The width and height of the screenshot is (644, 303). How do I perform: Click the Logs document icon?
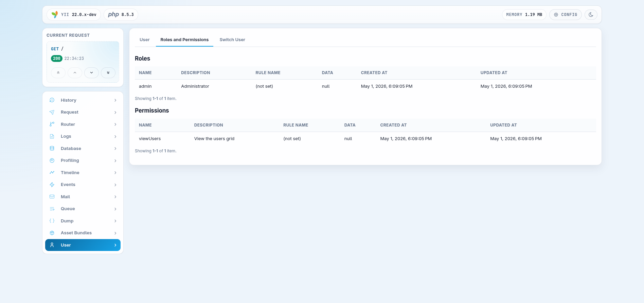[x=52, y=136]
